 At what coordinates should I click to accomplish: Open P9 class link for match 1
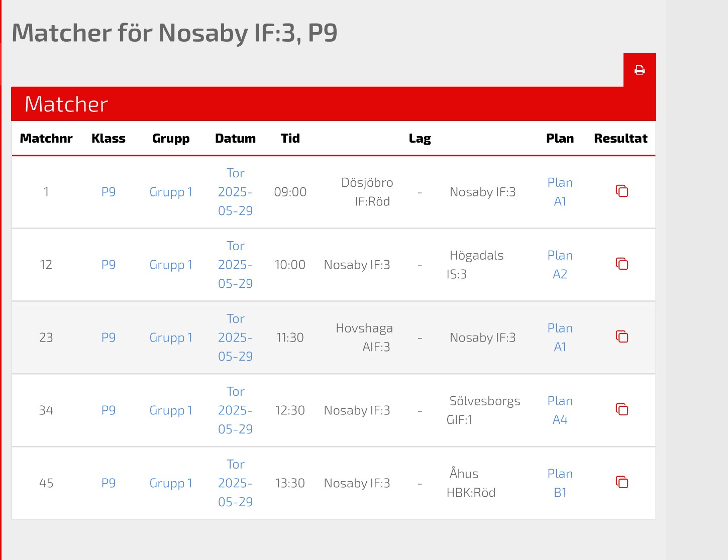pyautogui.click(x=109, y=192)
